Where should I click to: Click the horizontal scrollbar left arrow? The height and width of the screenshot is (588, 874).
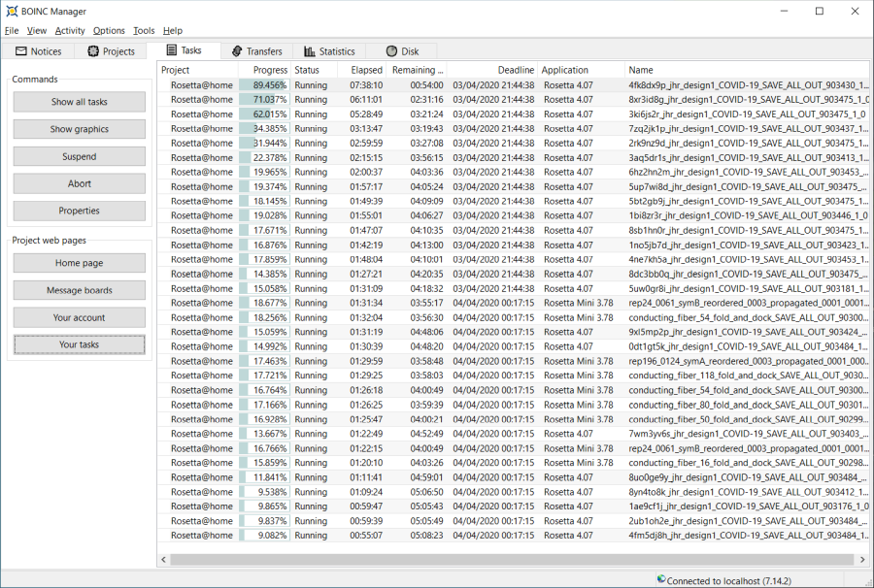(x=163, y=559)
